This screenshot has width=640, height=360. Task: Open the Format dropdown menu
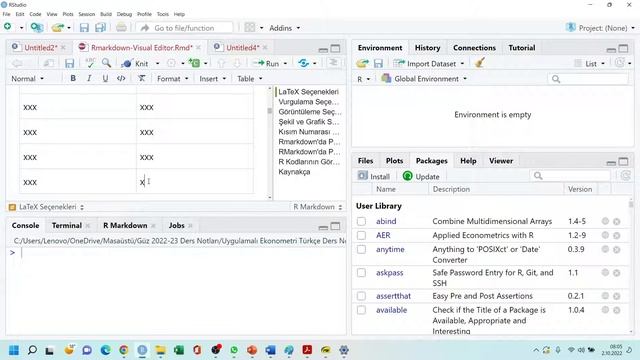[173, 78]
